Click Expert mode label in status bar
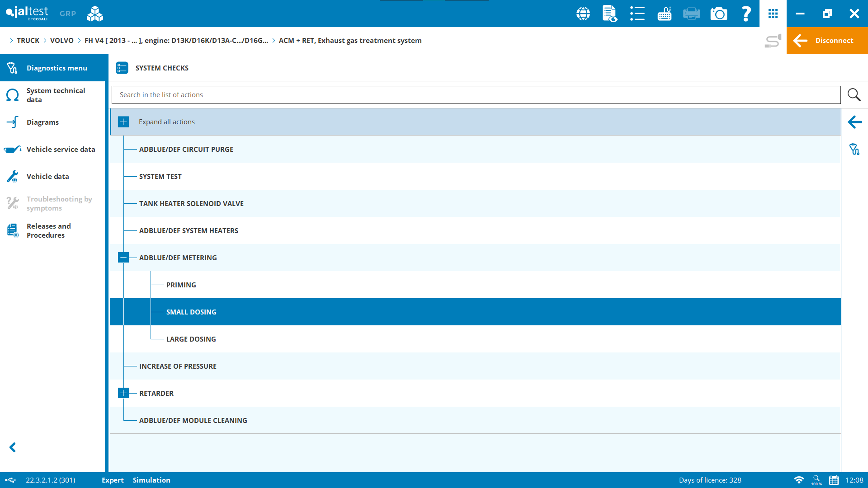Image resolution: width=868 pixels, height=488 pixels. tap(113, 480)
